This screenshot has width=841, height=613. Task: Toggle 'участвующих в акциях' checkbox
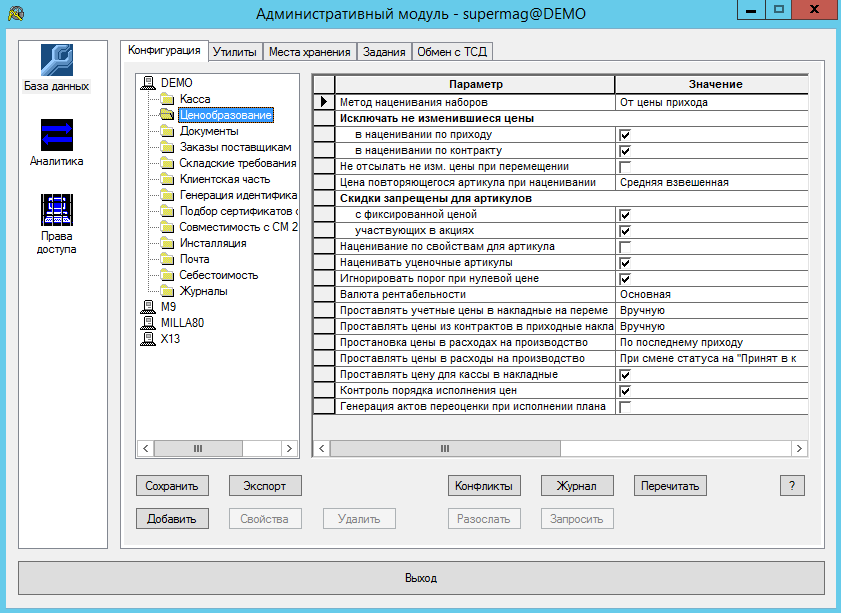tap(624, 231)
